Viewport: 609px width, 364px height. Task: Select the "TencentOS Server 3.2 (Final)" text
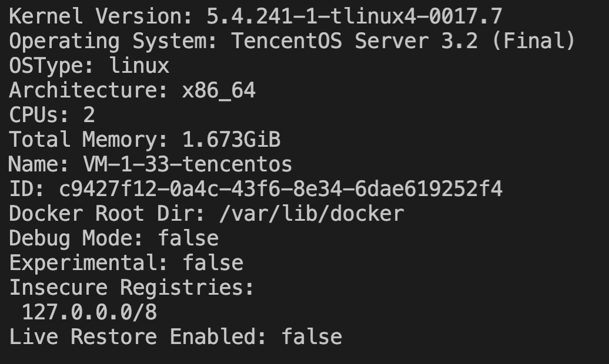click(403, 41)
